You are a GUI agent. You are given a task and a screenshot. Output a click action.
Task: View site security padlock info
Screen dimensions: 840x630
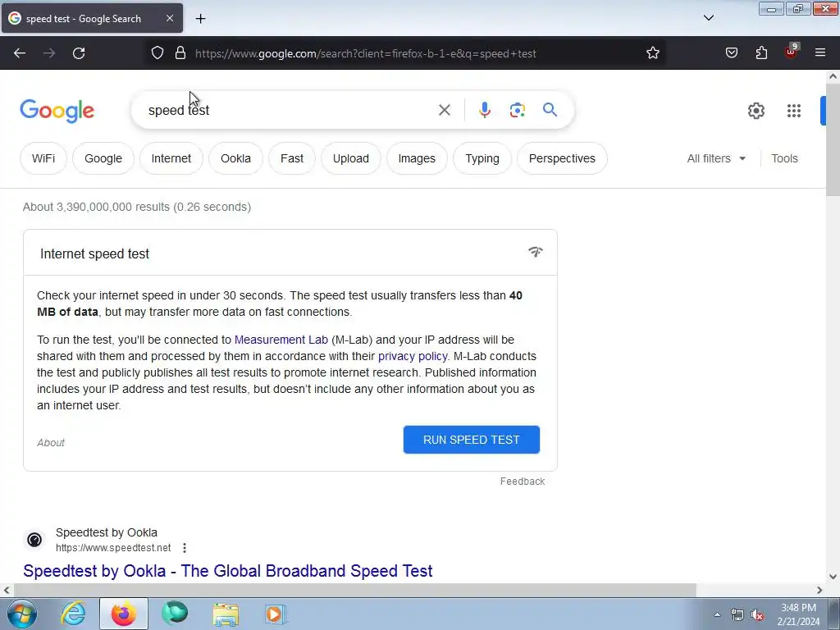(x=180, y=53)
